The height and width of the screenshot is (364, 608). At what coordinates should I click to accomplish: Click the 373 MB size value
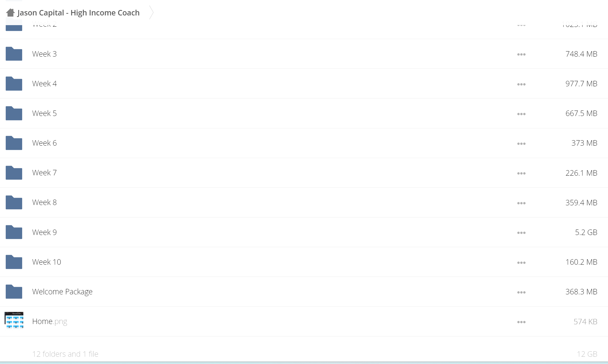click(584, 143)
